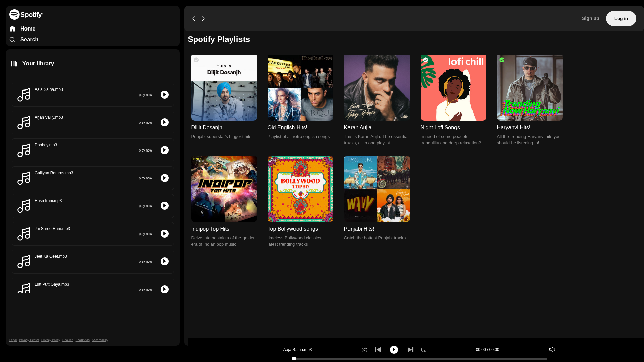Go back with the left chevron arrow
The width and height of the screenshot is (644, 362).
[194, 19]
